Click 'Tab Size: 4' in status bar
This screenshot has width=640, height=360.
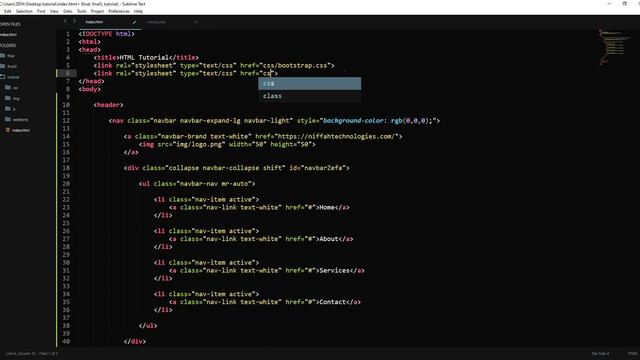600,353
